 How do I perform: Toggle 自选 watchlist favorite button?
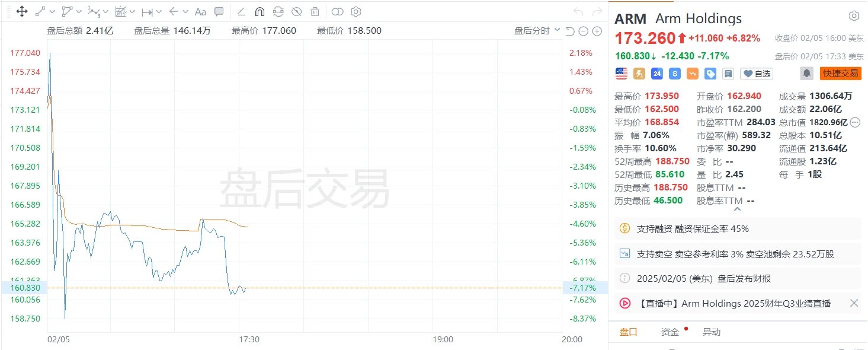point(757,74)
